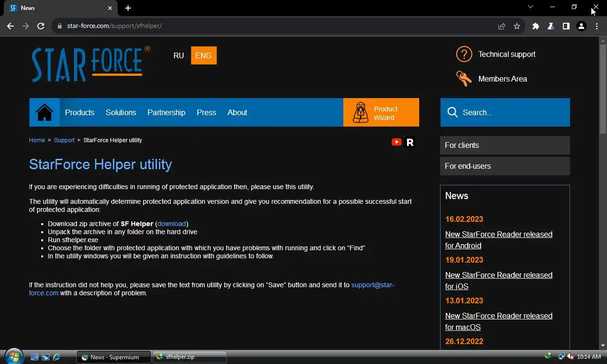Click the 16.02.2023 news date
607x364 pixels.
click(x=464, y=219)
